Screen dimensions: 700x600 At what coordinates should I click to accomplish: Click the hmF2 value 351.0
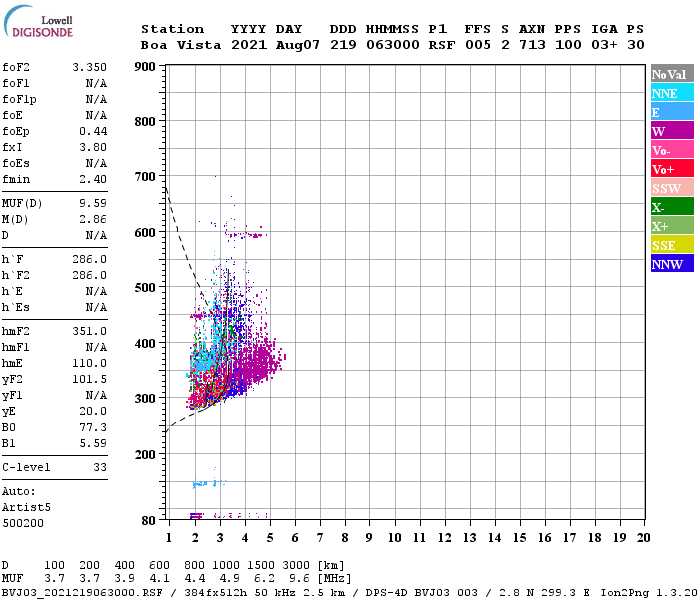pyautogui.click(x=89, y=331)
